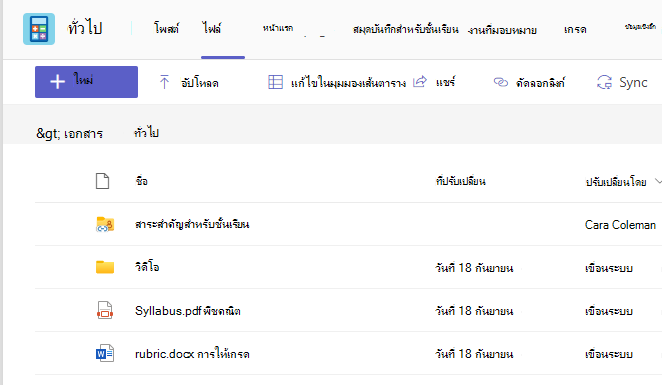
Task: Click the yellow วิดีโอ folder icon
Action: point(105,267)
